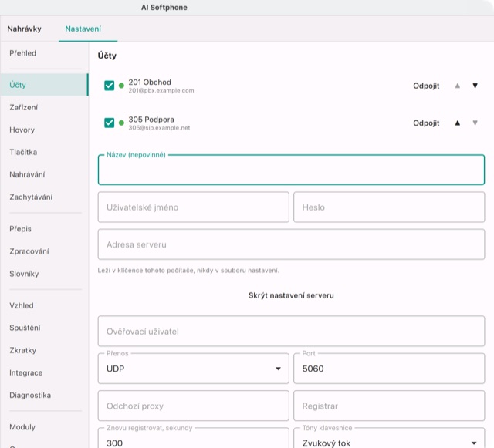Click the Registrar field
The height and width of the screenshot is (448, 494).
pos(389,406)
